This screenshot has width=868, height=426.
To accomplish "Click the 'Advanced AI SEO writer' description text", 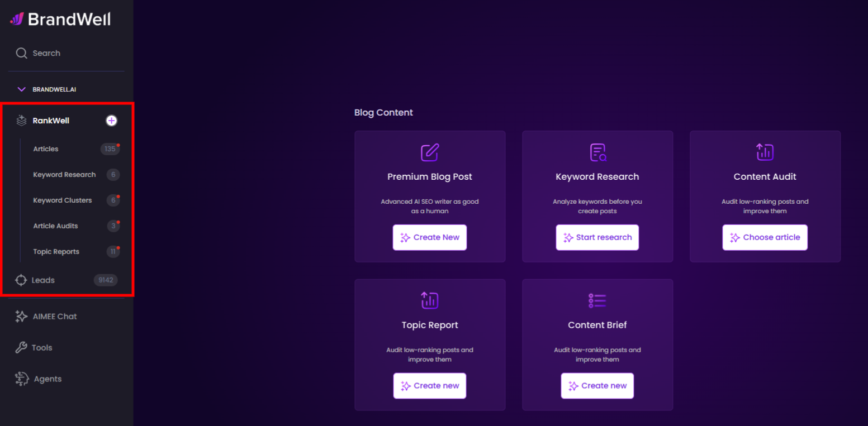I will [430, 207].
